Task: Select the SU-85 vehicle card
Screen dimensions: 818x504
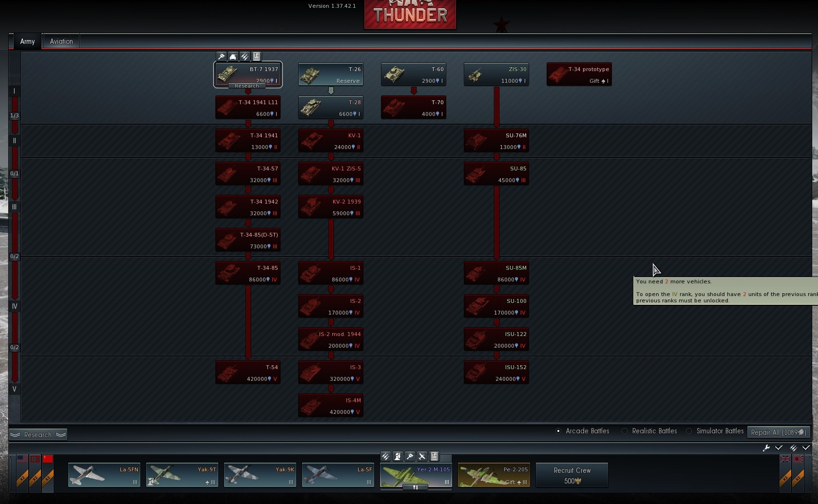Action: click(496, 174)
